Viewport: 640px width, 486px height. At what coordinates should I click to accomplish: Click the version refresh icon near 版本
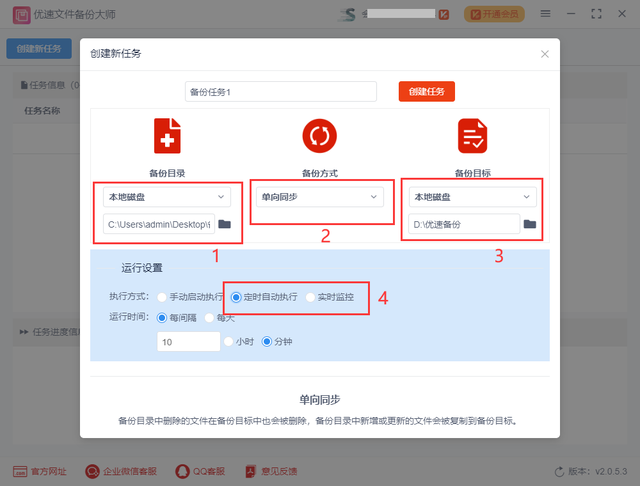559,472
